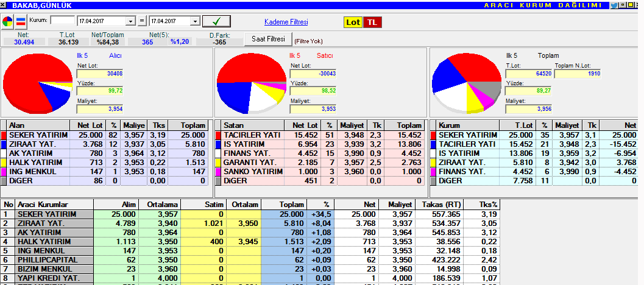Select YAPI KREDI YAT. row in bottom table
The image size is (644, 285).
click(x=250, y=278)
